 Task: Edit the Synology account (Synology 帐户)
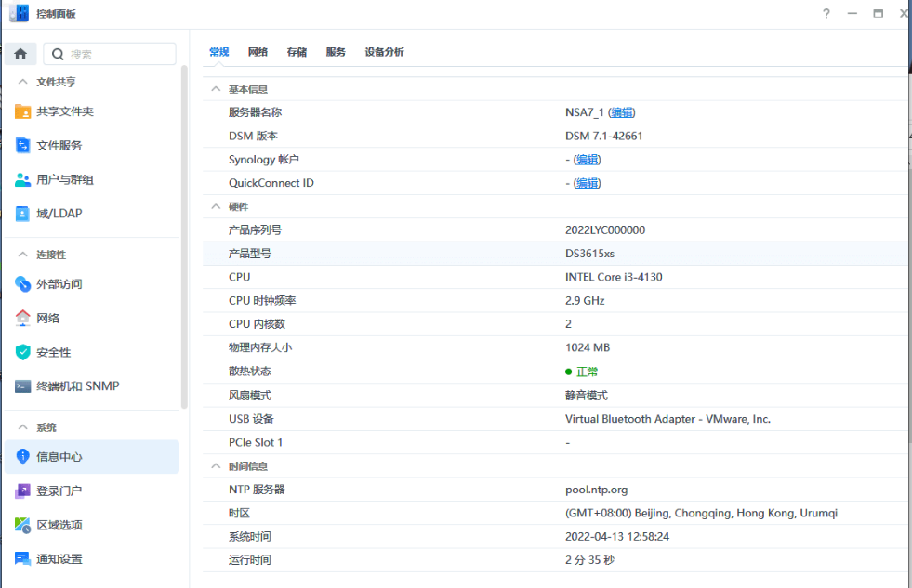tap(587, 160)
